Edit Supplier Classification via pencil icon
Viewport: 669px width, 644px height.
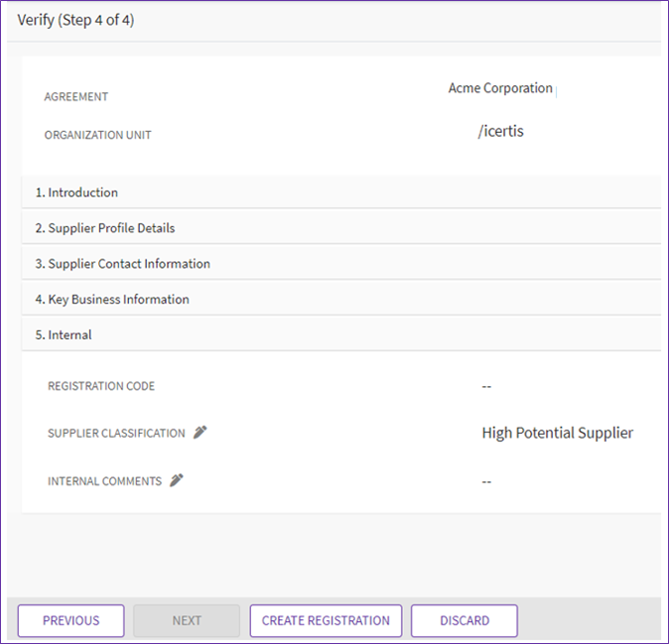coord(200,432)
